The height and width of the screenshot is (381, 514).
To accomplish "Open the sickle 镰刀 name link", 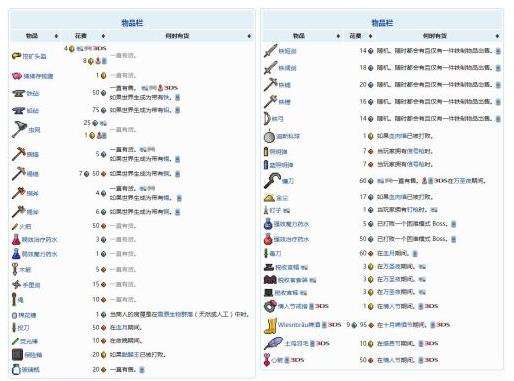I will 288,181.
